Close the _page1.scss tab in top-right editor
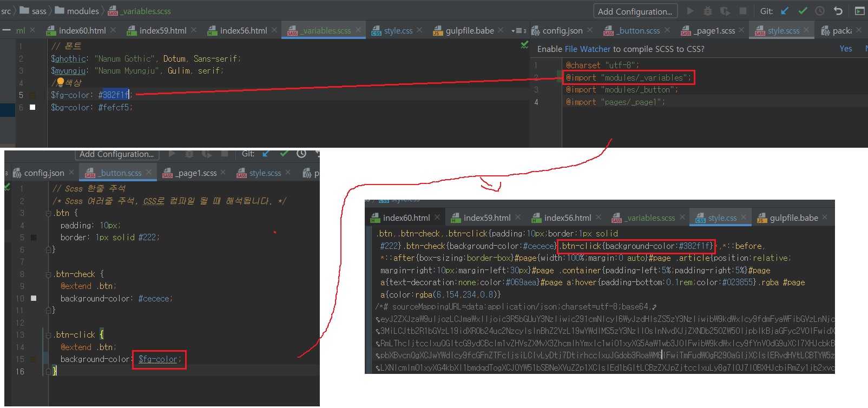This screenshot has height=408, width=868. click(x=741, y=30)
